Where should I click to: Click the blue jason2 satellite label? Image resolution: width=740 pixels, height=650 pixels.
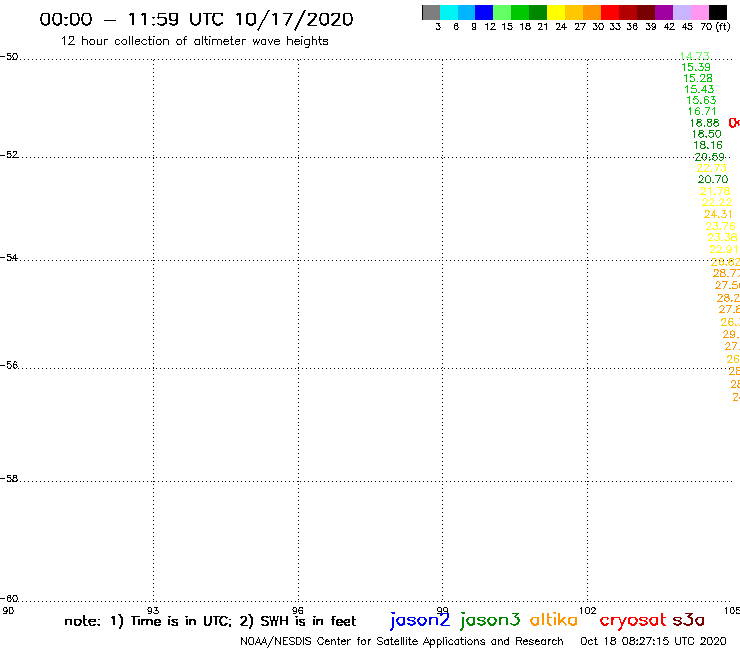point(420,621)
